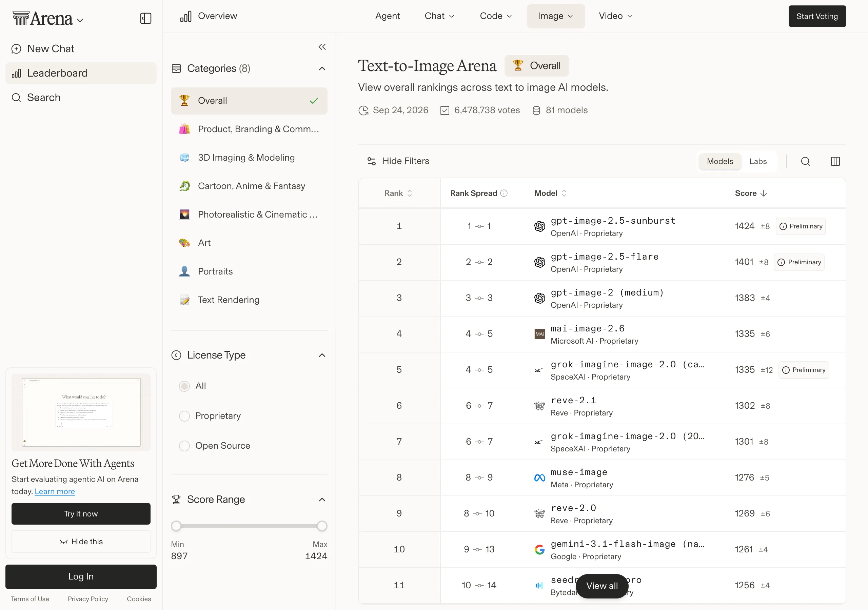Open Leaderboard in the sidebar

pos(80,73)
